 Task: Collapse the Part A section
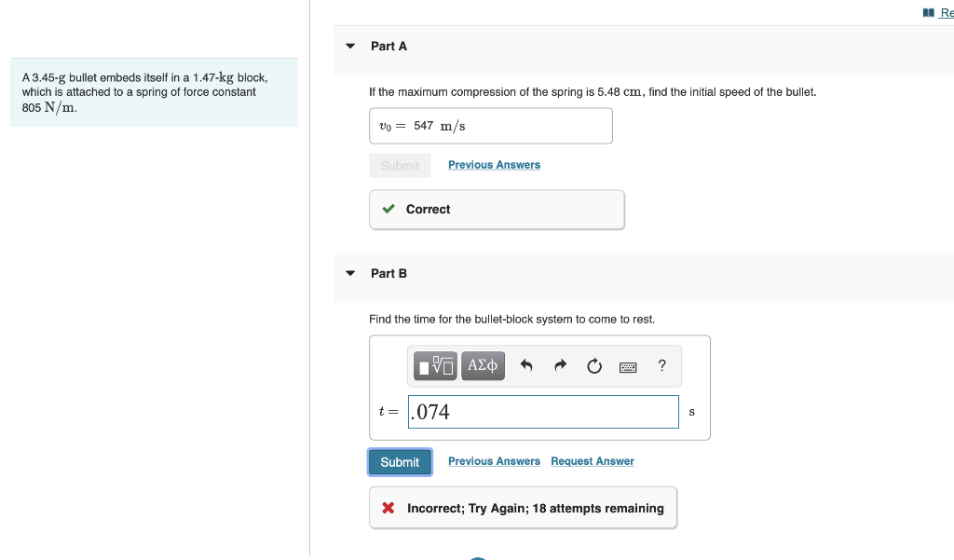coord(350,47)
